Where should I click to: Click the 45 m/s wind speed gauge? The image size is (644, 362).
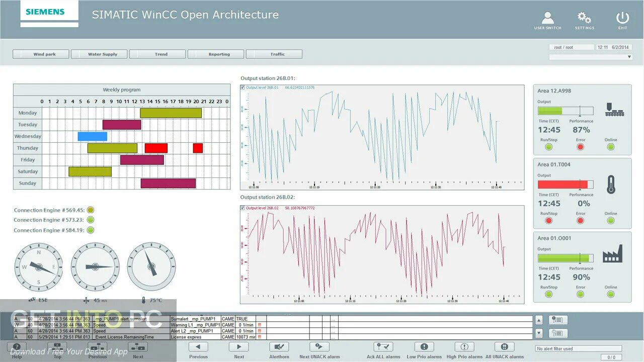[x=95, y=267]
